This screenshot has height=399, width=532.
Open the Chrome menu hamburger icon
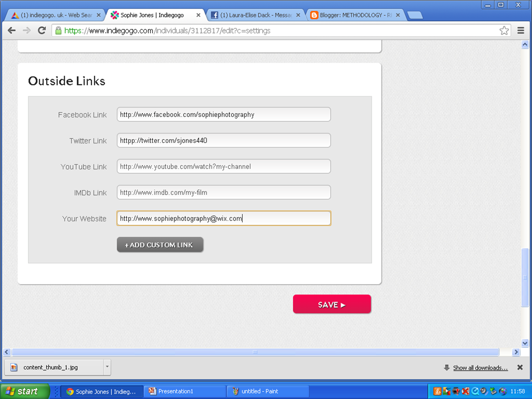521,31
